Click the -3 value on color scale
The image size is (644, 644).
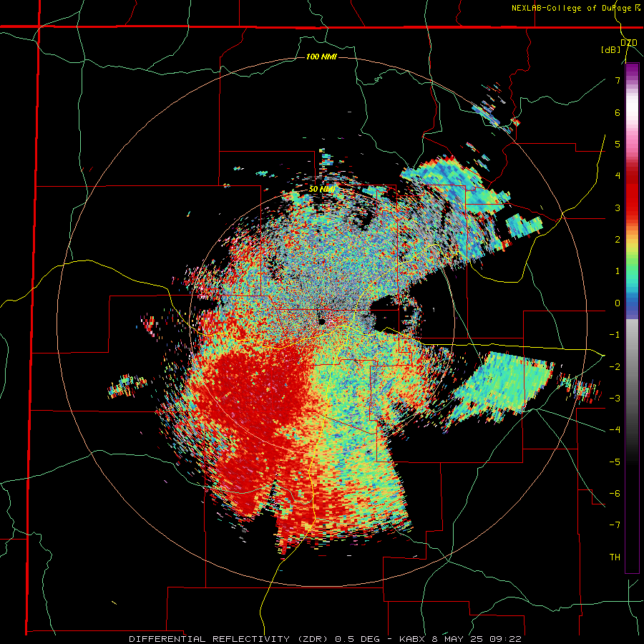[615, 399]
